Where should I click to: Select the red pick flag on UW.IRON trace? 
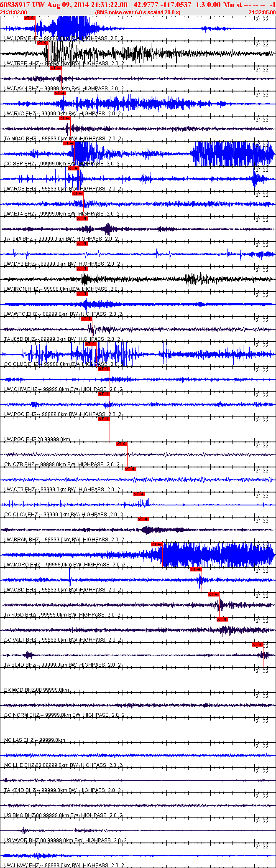(x=82, y=269)
